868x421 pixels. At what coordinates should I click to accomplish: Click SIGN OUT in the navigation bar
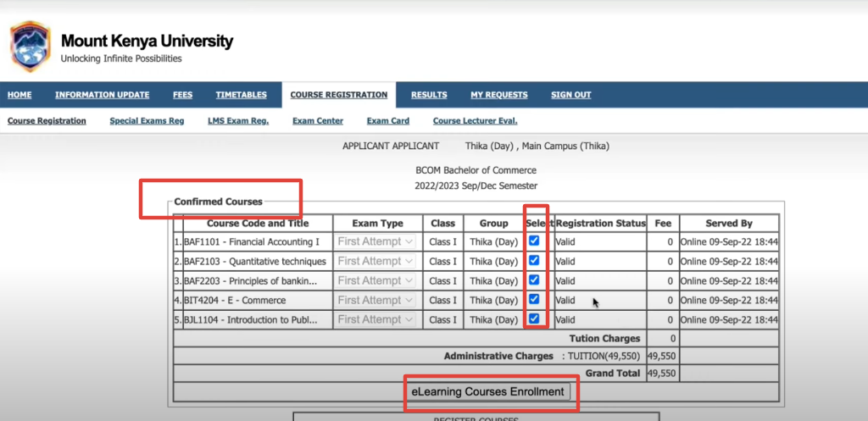pyautogui.click(x=570, y=95)
